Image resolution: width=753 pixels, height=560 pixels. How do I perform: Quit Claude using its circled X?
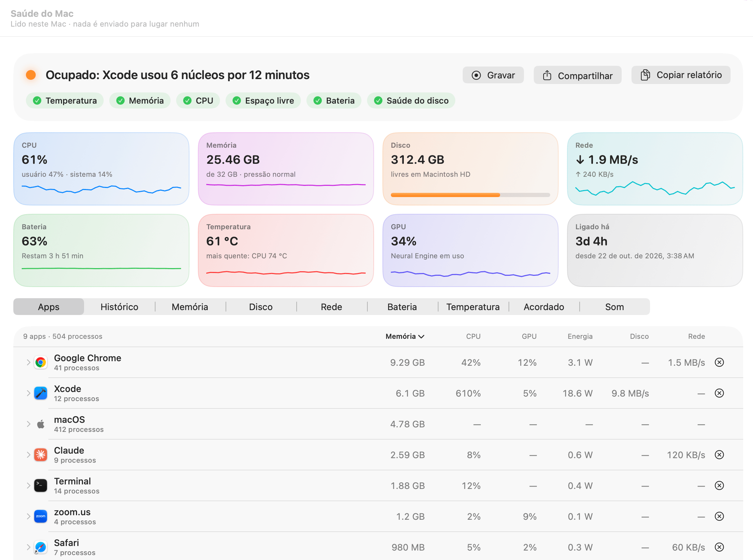point(719,455)
